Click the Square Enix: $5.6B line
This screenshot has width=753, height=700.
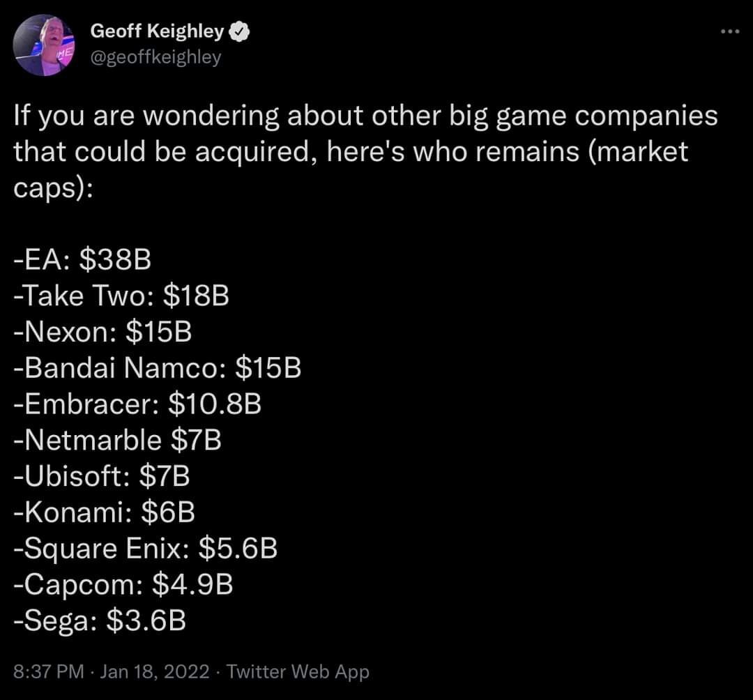[146, 548]
